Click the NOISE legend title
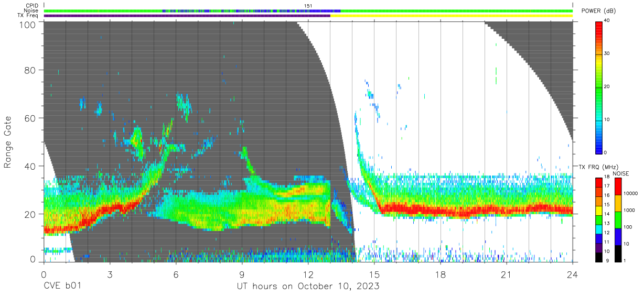The height and width of the screenshot is (297, 644). [x=620, y=173]
